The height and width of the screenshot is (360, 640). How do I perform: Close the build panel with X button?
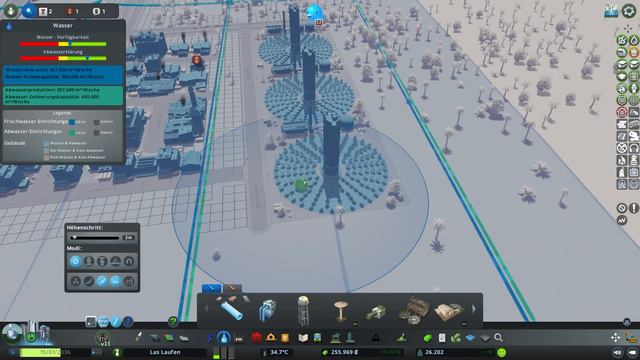click(627, 322)
